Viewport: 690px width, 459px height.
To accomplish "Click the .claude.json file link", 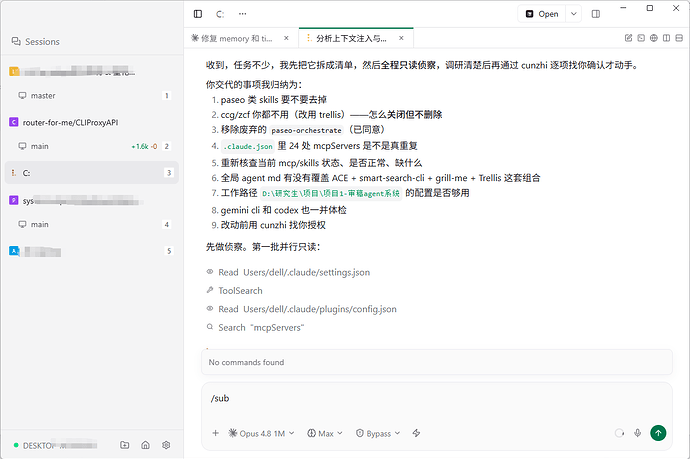I will tap(248, 147).
